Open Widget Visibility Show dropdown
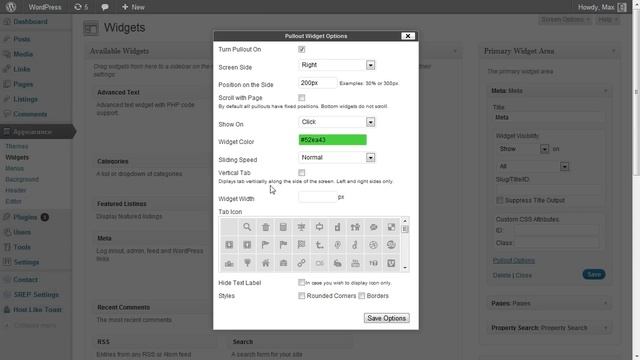The height and width of the screenshot is (360, 640). [522, 149]
